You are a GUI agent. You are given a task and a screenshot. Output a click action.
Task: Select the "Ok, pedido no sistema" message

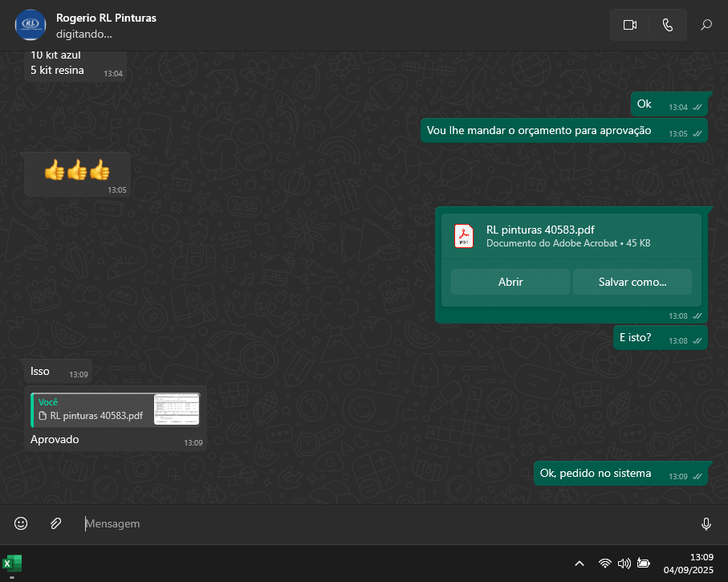pyautogui.click(x=596, y=473)
